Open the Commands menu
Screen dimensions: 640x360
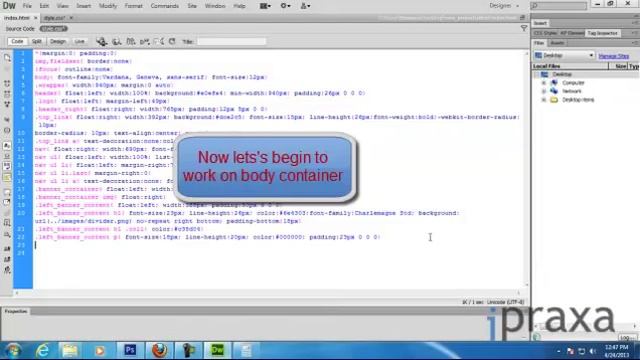pyautogui.click(x=164, y=6)
